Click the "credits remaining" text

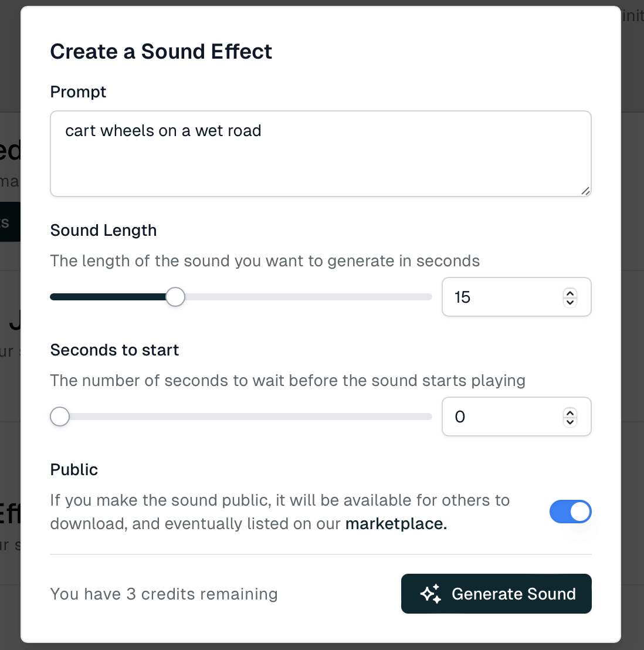point(164,594)
